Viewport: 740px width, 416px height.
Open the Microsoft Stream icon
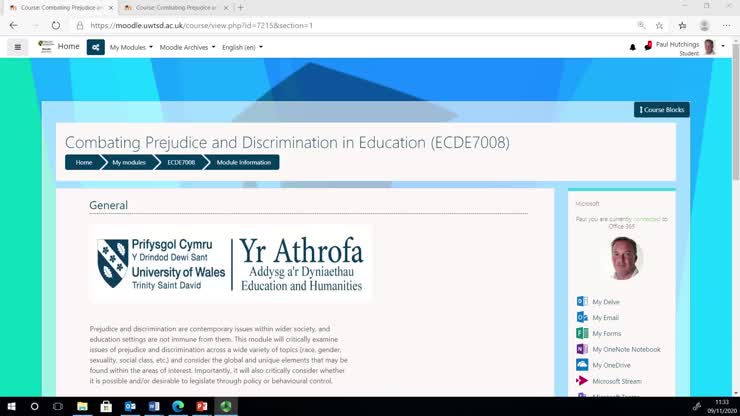[x=582, y=381]
